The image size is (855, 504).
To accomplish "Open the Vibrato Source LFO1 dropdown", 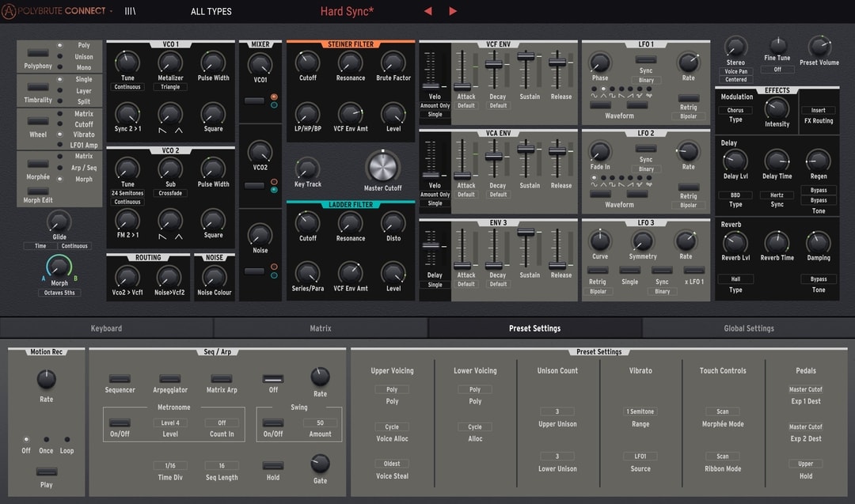I will 640,456.
